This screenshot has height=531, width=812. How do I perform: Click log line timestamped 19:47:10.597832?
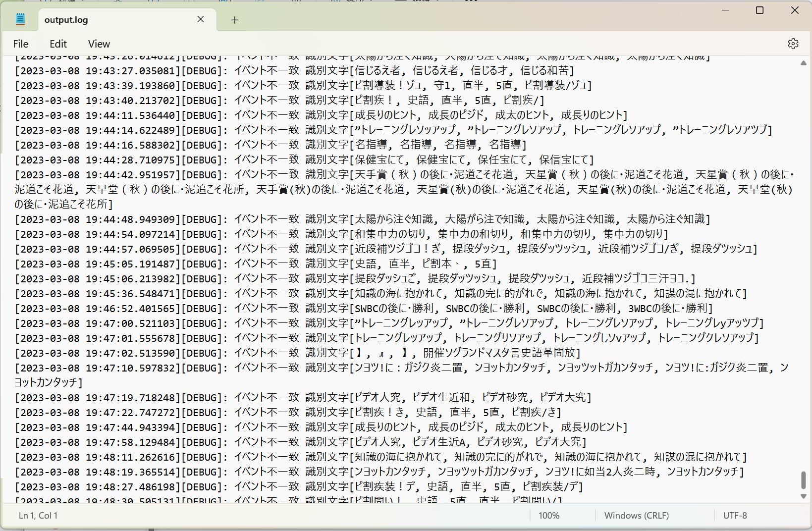point(402,375)
